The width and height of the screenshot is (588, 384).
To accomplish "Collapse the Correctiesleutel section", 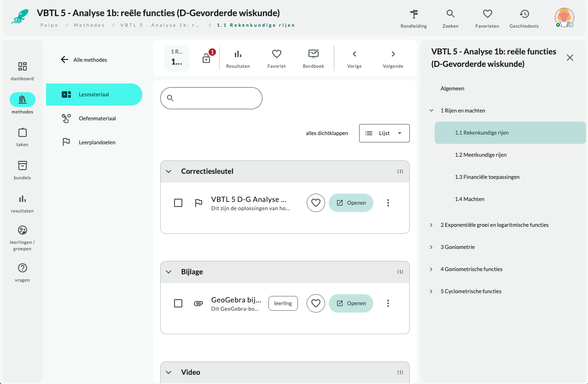I will [x=169, y=171].
